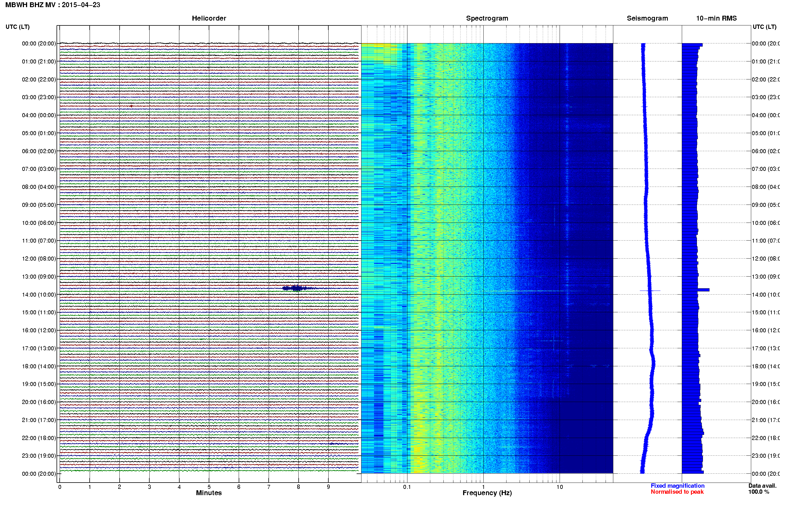The height and width of the screenshot is (508, 812).
Task: Click the Minutes axis title
Action: 209,493
